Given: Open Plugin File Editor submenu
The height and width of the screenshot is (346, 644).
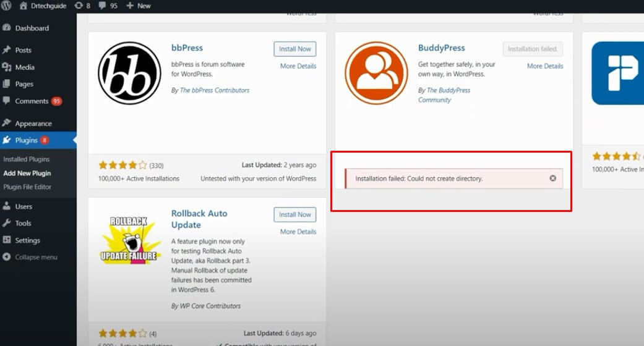Looking at the screenshot, I should pos(27,187).
